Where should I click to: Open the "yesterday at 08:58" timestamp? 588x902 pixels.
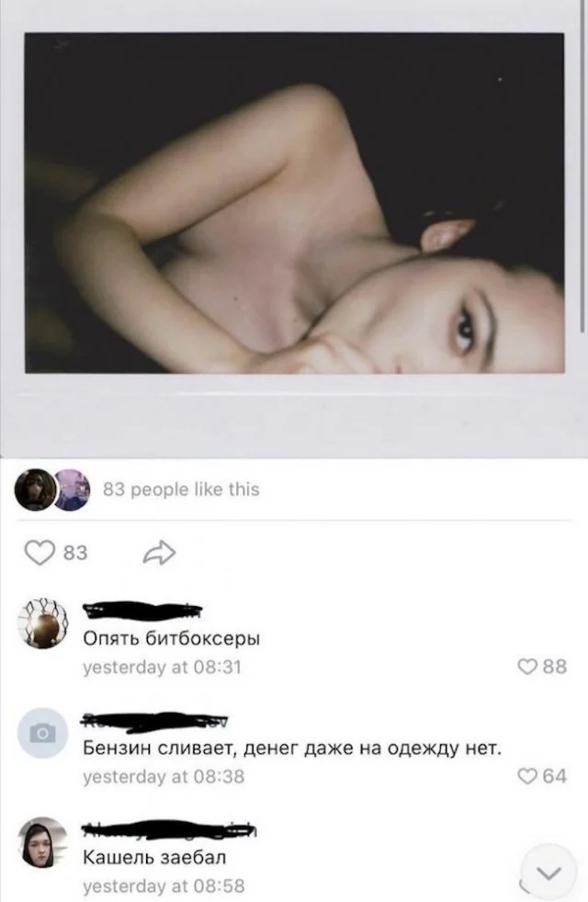164,885
